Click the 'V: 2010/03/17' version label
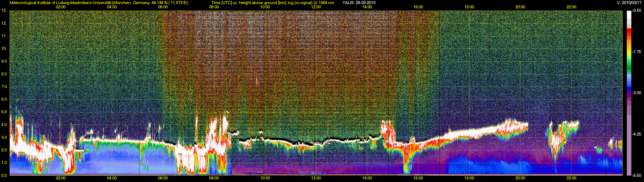 [x=629, y=3]
